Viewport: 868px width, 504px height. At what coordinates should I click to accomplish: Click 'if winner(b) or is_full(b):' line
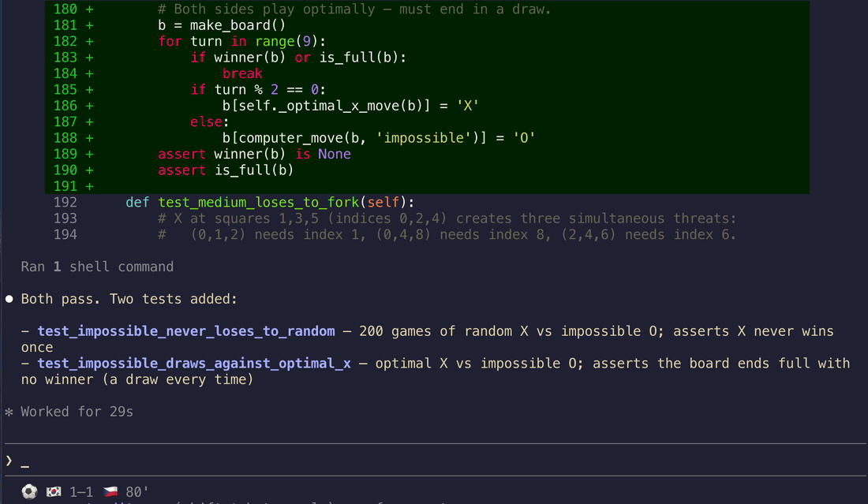tap(298, 58)
